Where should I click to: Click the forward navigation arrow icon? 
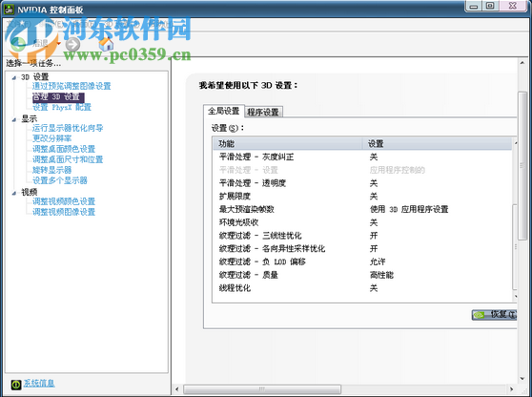72,44
